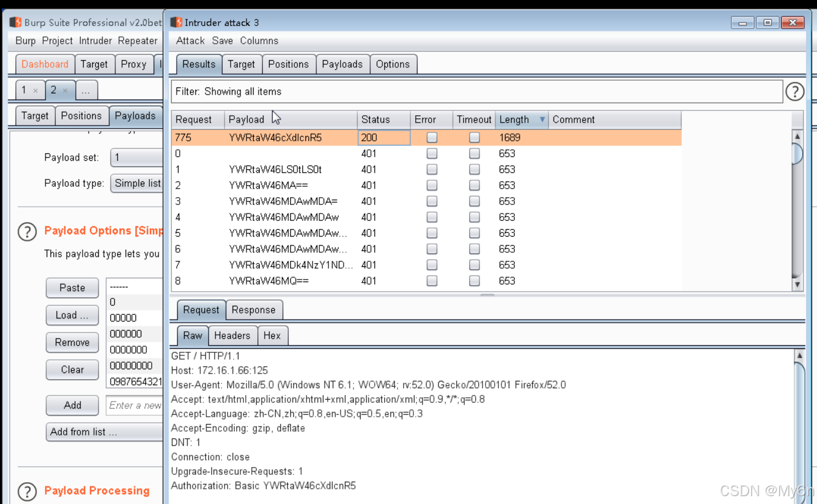Open the Proxy tab in Burp Suite
This screenshot has height=504, width=817.
pyautogui.click(x=134, y=64)
